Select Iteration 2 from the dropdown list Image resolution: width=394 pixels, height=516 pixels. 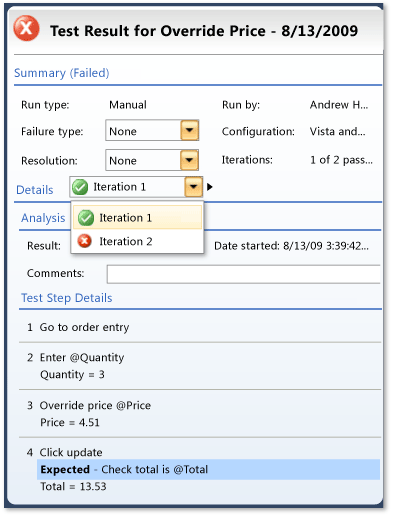(x=137, y=241)
